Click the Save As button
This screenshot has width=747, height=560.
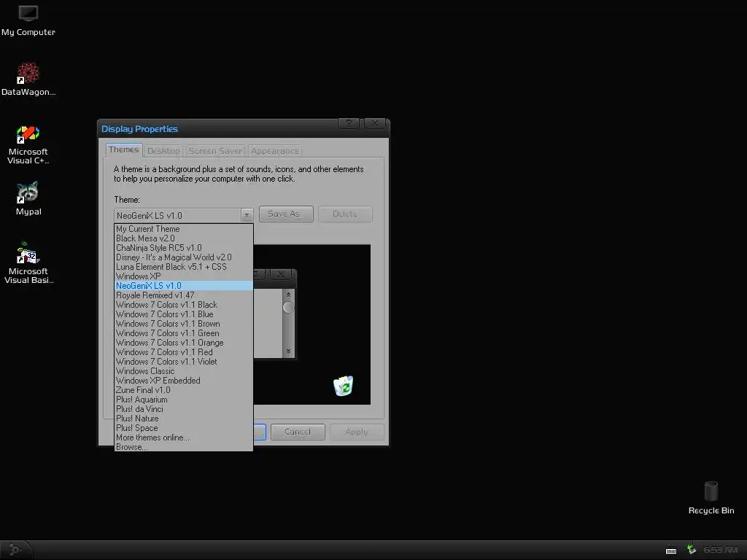point(286,214)
